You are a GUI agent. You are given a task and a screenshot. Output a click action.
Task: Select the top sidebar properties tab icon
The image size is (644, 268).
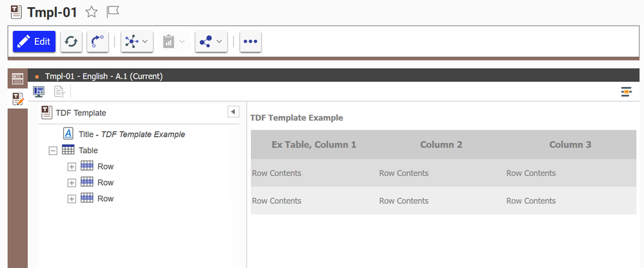coord(17,79)
